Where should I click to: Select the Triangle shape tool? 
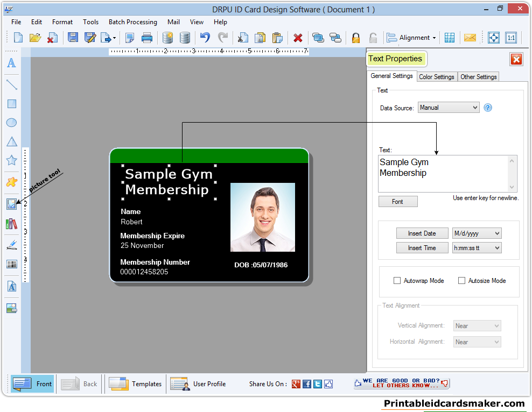coord(12,141)
